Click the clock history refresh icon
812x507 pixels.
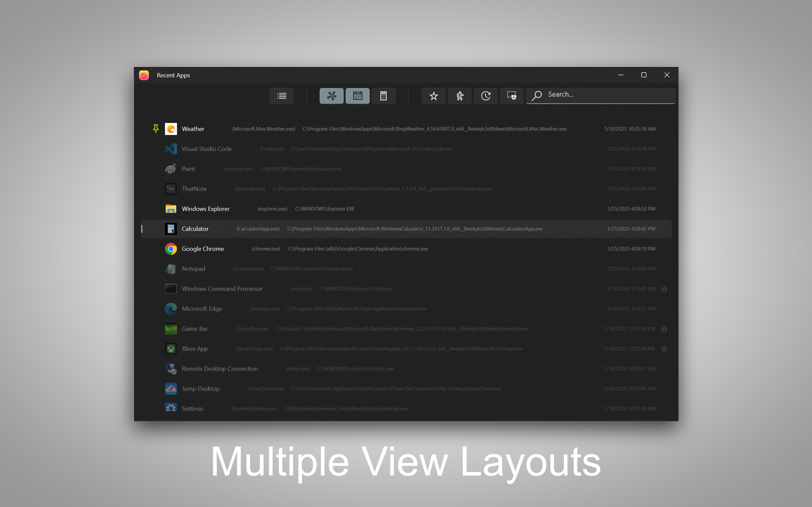486,96
